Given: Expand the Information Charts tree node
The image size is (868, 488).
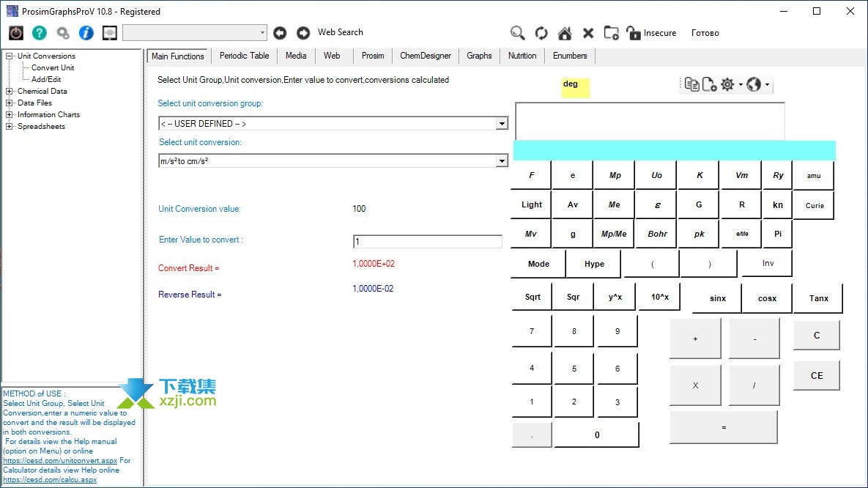Looking at the screenshot, I should [x=9, y=114].
